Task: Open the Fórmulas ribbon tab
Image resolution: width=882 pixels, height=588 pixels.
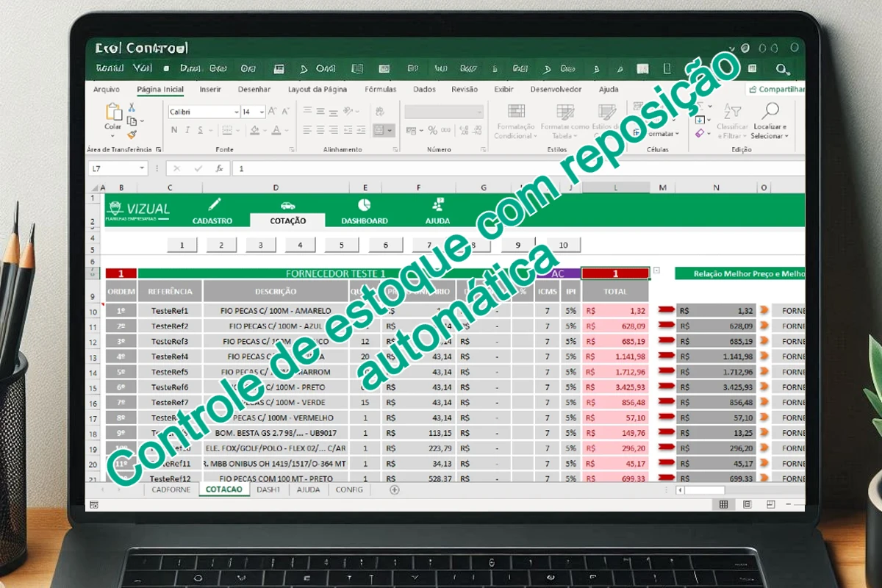Action: (380, 89)
